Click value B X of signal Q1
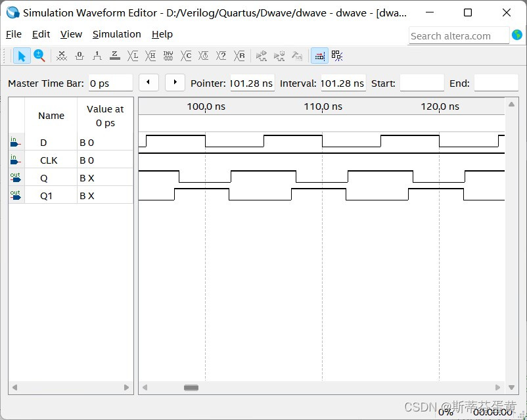This screenshot has width=527, height=420. coord(87,196)
